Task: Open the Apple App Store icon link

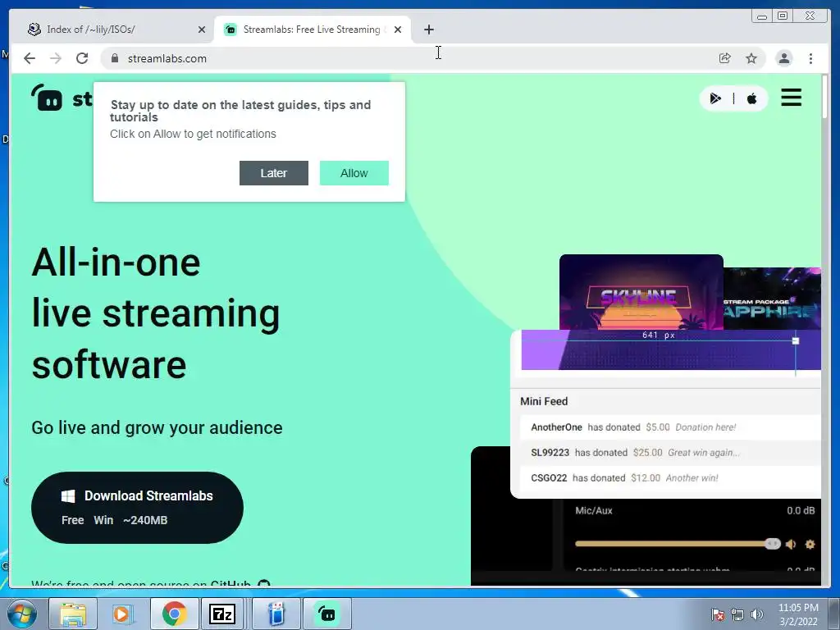Action: click(x=751, y=98)
